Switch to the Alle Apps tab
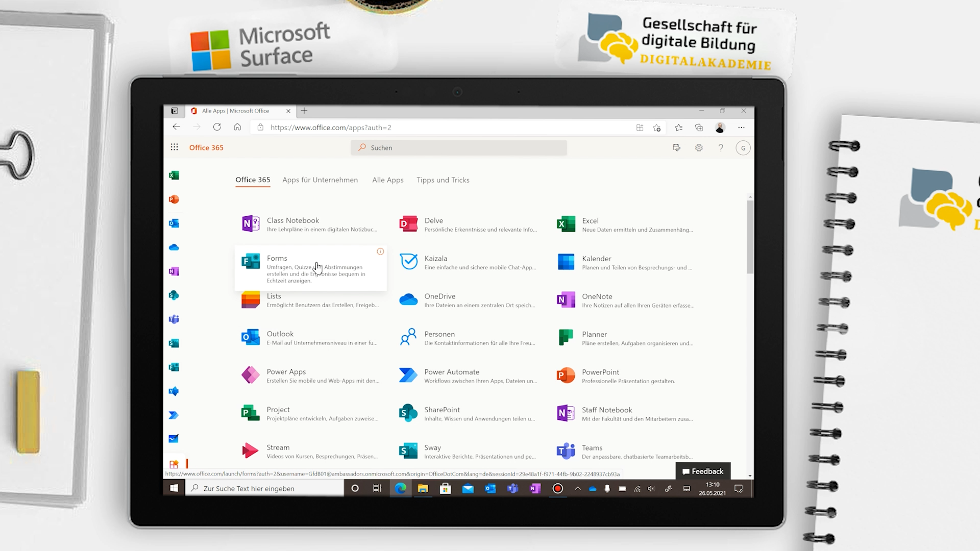 click(388, 180)
